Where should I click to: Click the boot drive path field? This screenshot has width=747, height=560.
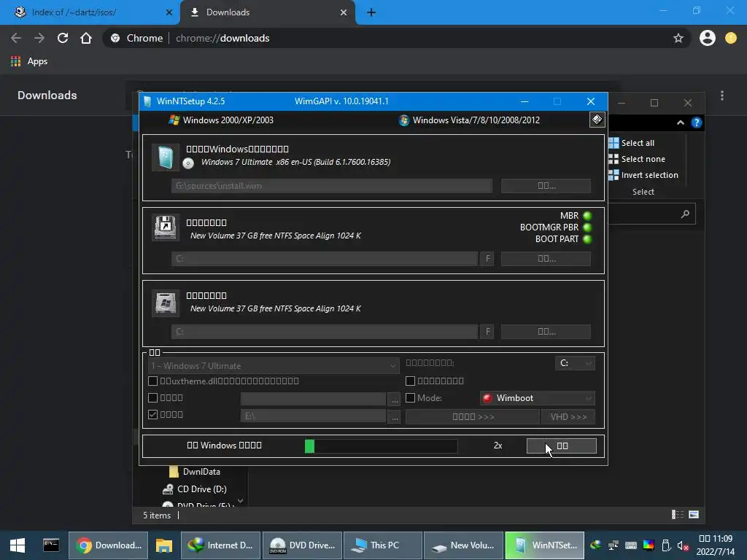tap(325, 259)
